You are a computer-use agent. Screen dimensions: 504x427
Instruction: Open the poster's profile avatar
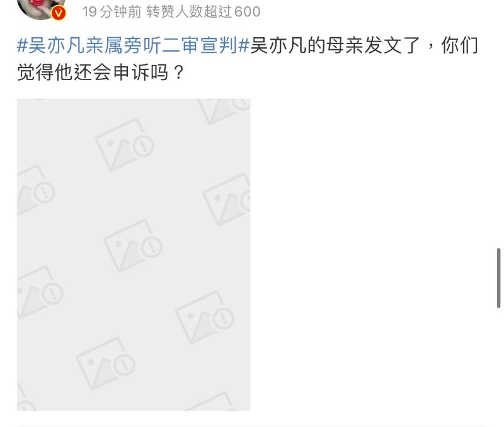pos(40,8)
